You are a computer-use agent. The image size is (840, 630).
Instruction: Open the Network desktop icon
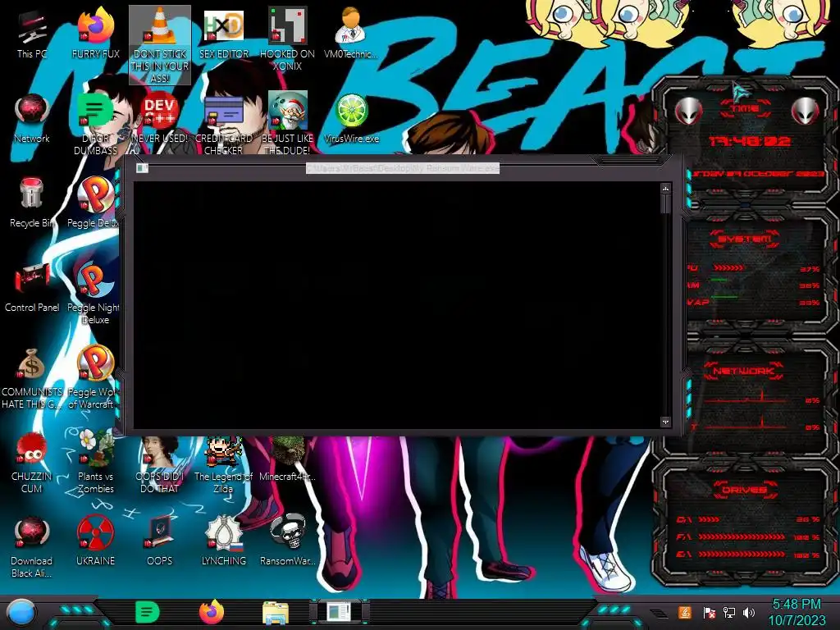[32, 119]
